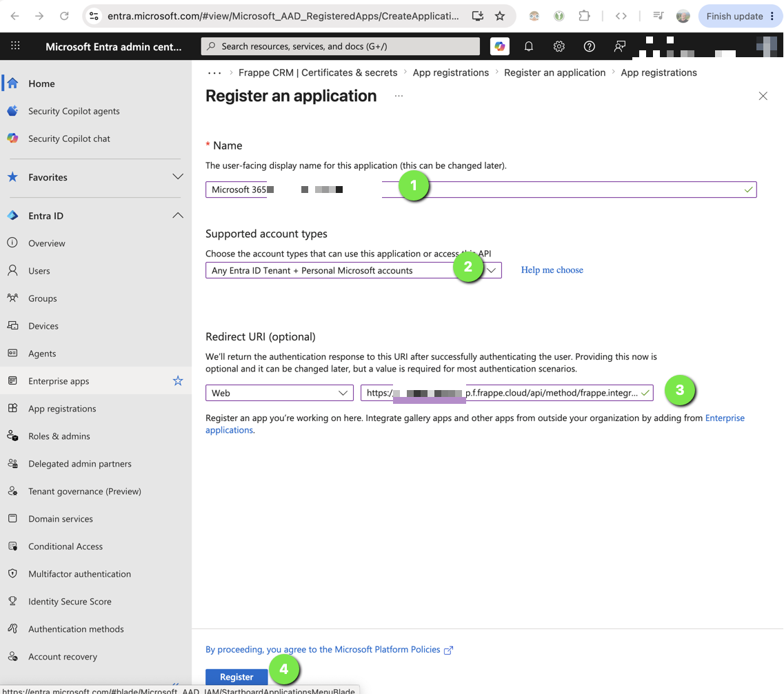Reload the page in browser
The height and width of the screenshot is (694, 784).
point(65,16)
